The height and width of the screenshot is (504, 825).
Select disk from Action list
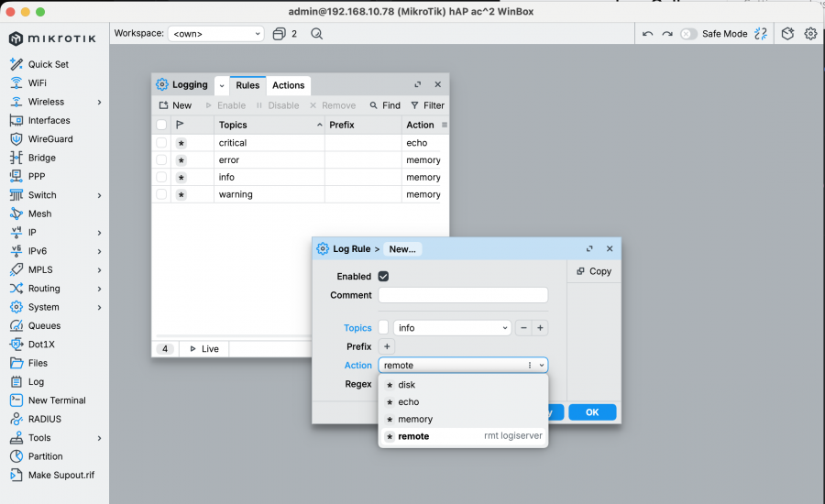463,385
